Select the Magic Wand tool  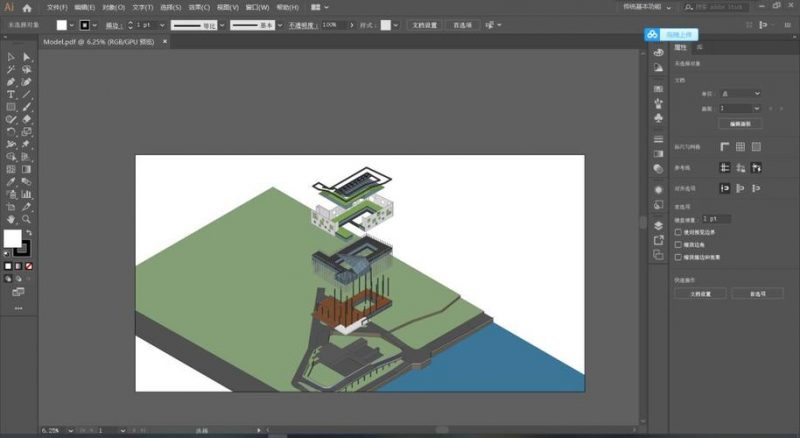pyautogui.click(x=10, y=69)
